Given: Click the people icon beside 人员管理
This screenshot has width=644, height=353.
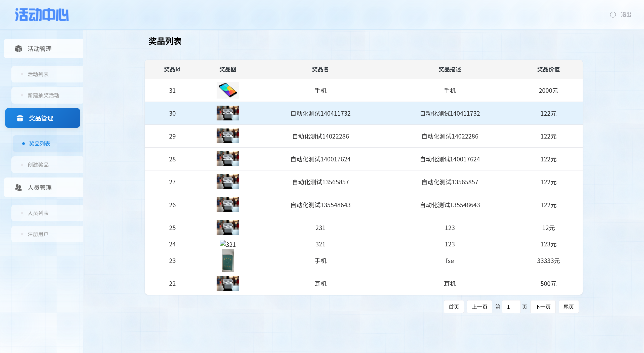Looking at the screenshot, I should coord(18,187).
